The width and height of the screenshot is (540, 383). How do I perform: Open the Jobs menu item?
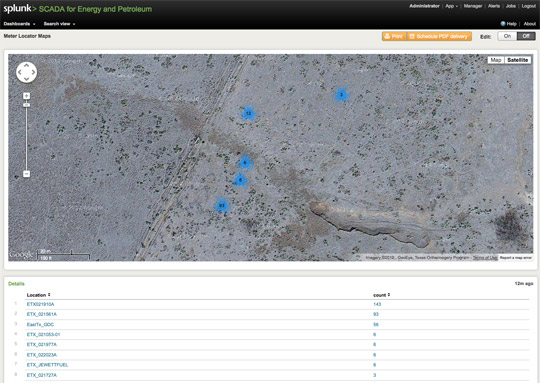[511, 6]
